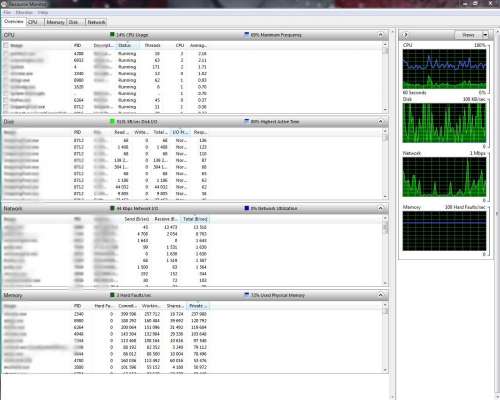Image resolution: width=500 pixels, height=400 pixels.
Task: Check the CPU process with PID 3520
Action: 6,87
